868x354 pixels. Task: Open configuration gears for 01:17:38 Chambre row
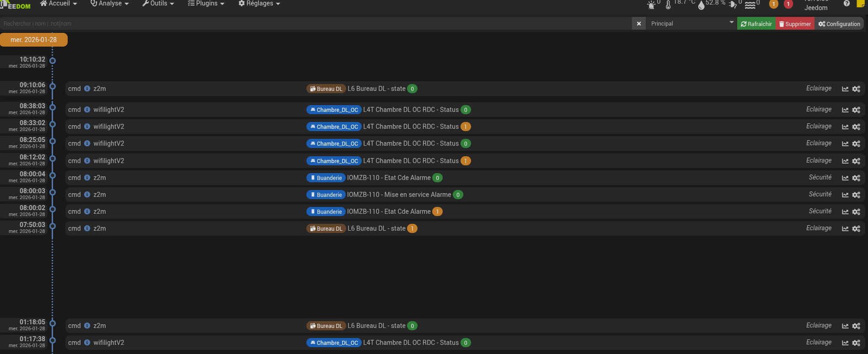point(856,343)
